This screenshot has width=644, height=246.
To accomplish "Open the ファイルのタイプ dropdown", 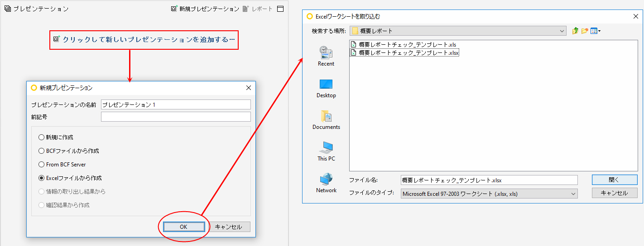I will click(489, 194).
